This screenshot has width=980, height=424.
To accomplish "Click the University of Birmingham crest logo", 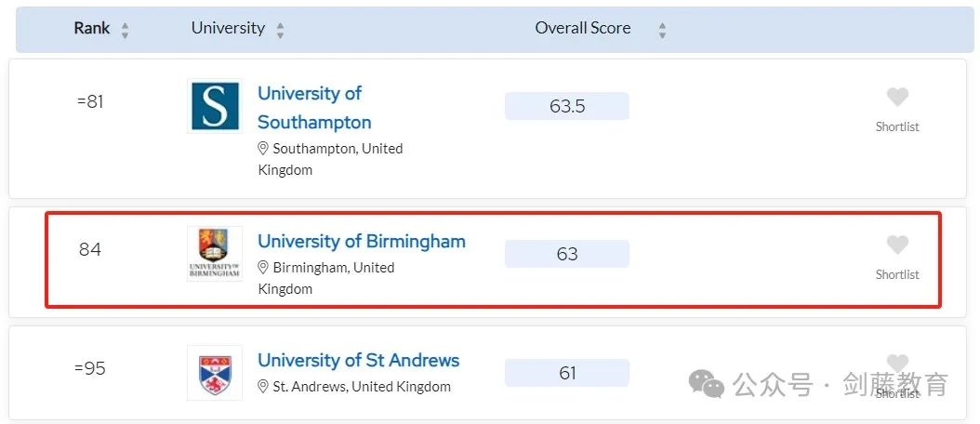I will (215, 253).
